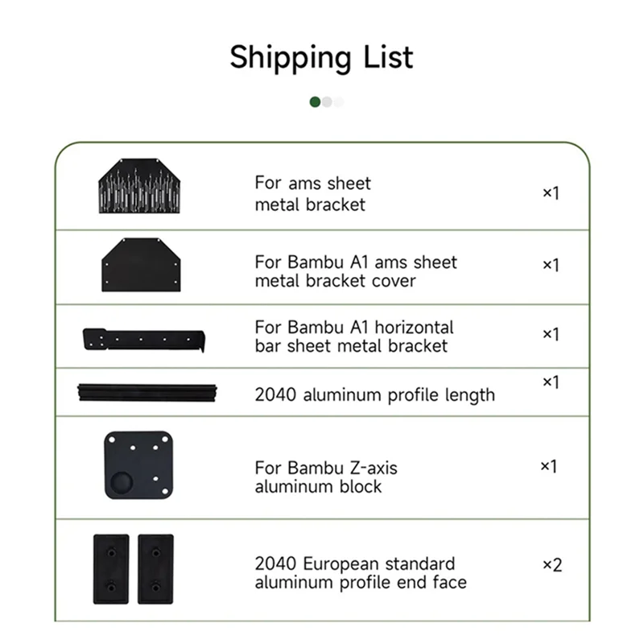
Task: Switch to the second carousel dot
Action: point(327,102)
